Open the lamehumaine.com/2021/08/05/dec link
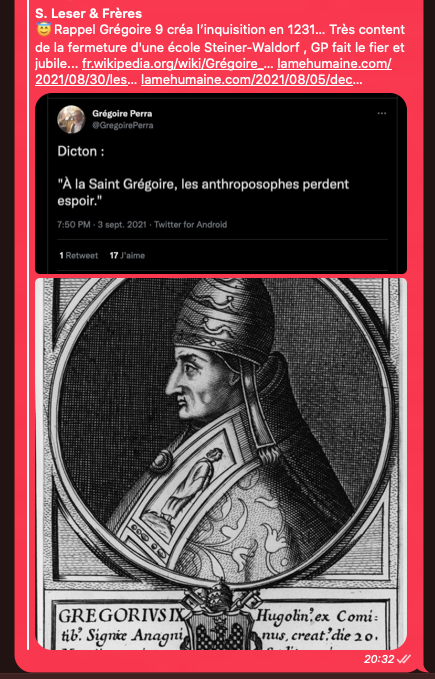435x679 pixels. click(x=251, y=80)
